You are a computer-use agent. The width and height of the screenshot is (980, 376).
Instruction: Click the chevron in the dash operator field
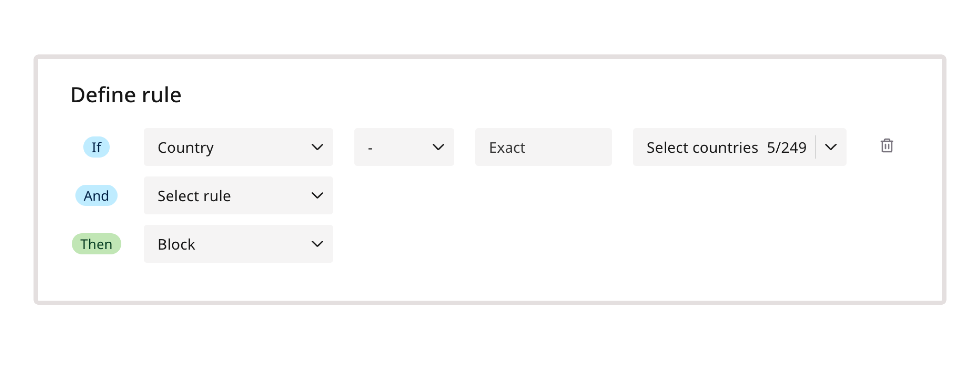pos(438,147)
